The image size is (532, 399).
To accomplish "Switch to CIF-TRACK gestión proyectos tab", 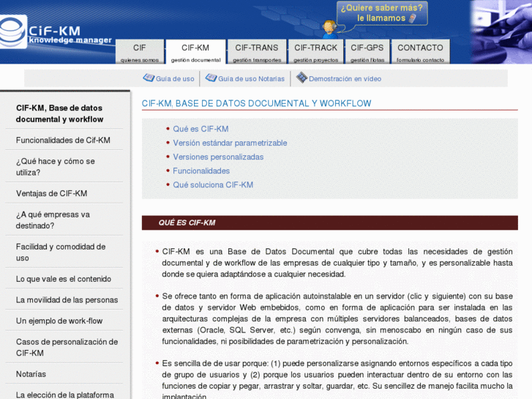I will pyautogui.click(x=315, y=52).
